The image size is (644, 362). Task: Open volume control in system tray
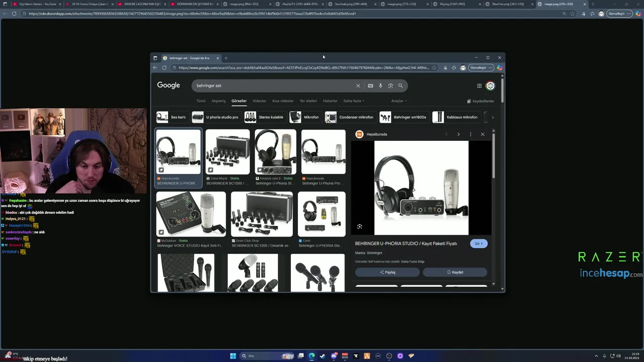pyautogui.click(x=618, y=356)
